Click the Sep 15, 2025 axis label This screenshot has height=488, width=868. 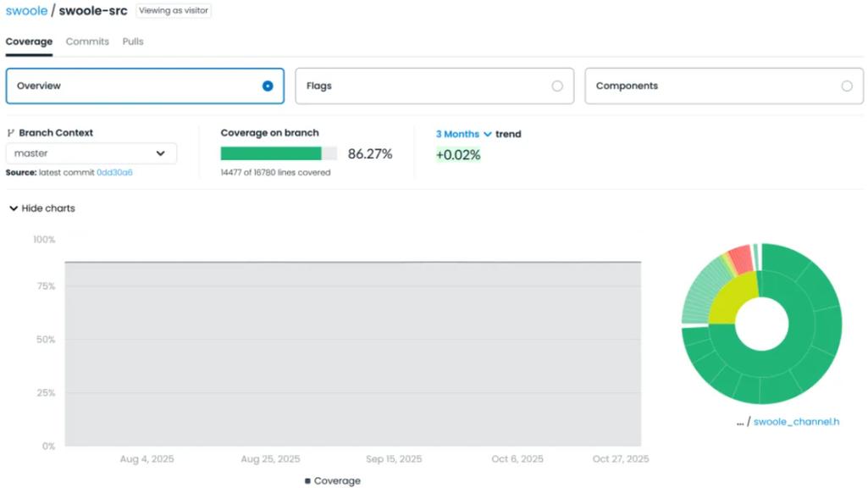[394, 458]
